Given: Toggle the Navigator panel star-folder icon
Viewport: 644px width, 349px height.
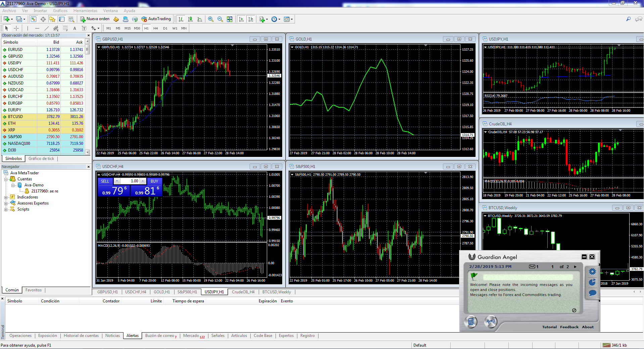Looking at the screenshot, I should [x=52, y=19].
